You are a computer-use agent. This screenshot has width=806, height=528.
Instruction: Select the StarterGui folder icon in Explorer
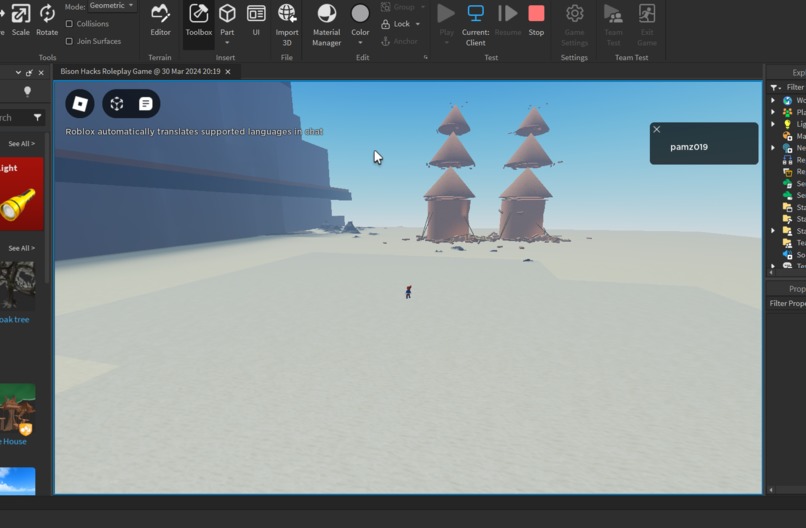pos(787,207)
